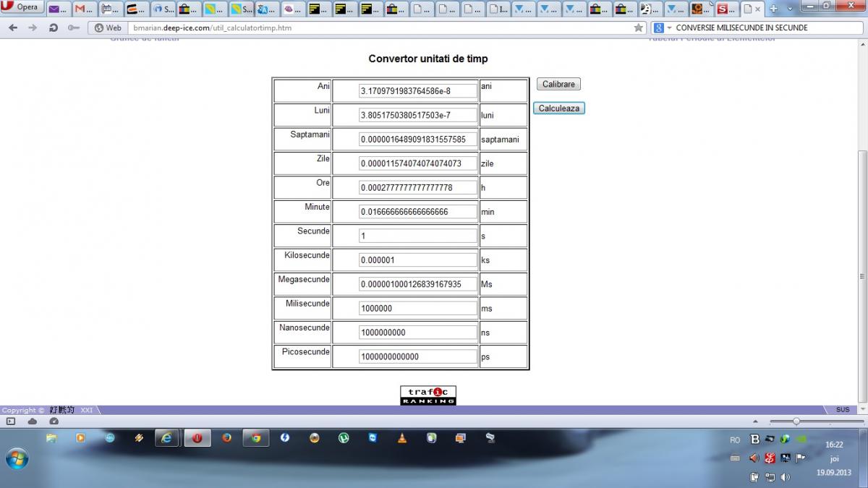Click the SUS link in footer
Screen dimensions: 868x488
point(843,410)
